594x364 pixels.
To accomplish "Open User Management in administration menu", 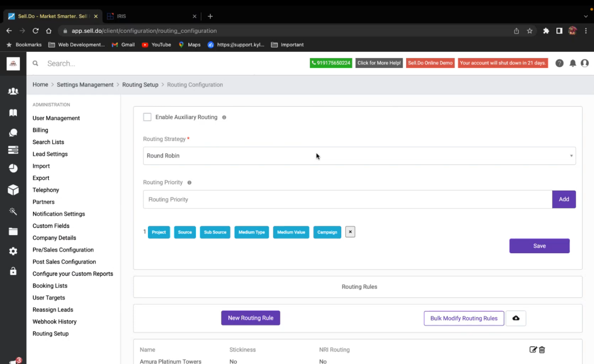I will coord(56,118).
